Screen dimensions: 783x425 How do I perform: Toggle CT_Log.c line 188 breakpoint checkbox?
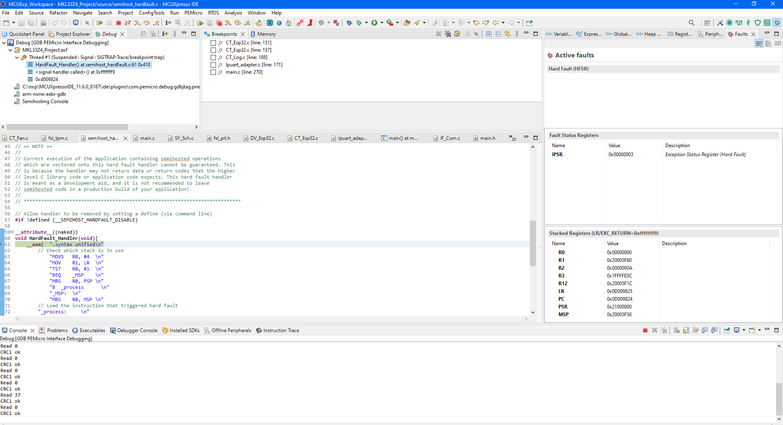[x=213, y=57]
